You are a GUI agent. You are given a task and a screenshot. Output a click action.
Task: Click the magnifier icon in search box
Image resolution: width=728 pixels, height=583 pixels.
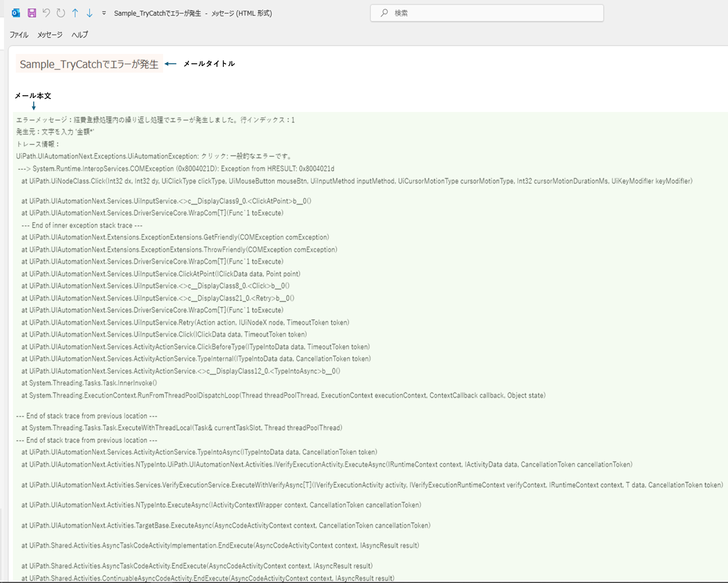coord(384,13)
